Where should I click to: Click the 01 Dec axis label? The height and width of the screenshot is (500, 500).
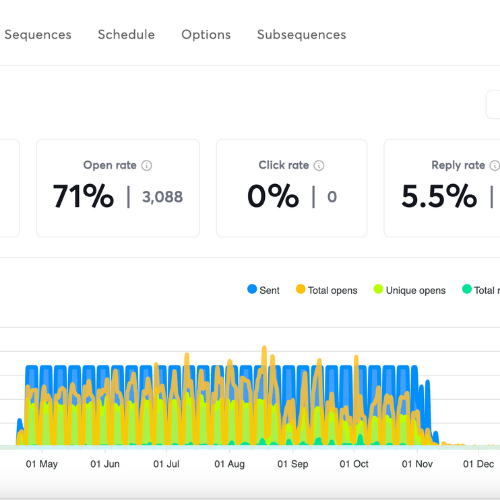[x=478, y=464]
